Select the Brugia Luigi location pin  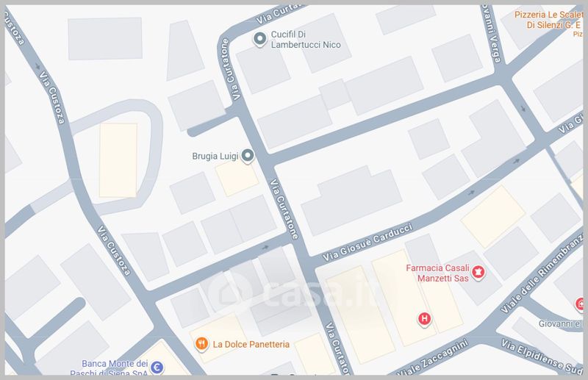click(248, 156)
